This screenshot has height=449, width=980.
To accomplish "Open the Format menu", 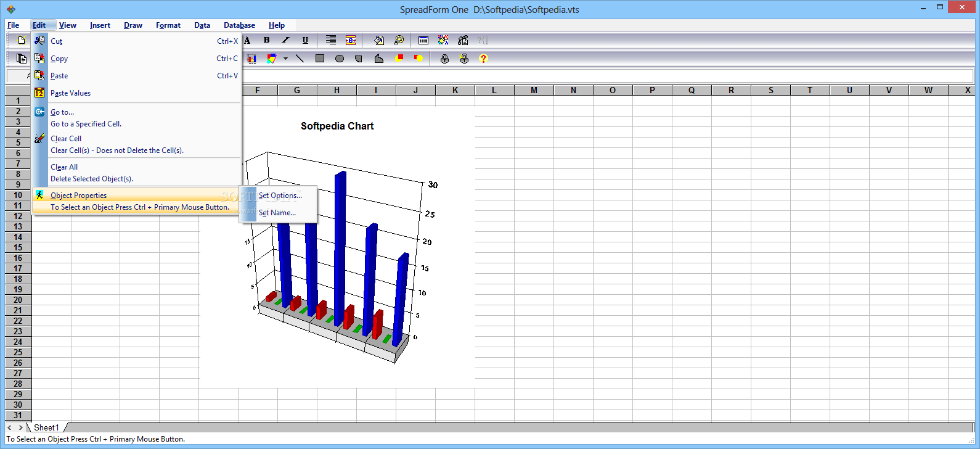I will point(168,25).
